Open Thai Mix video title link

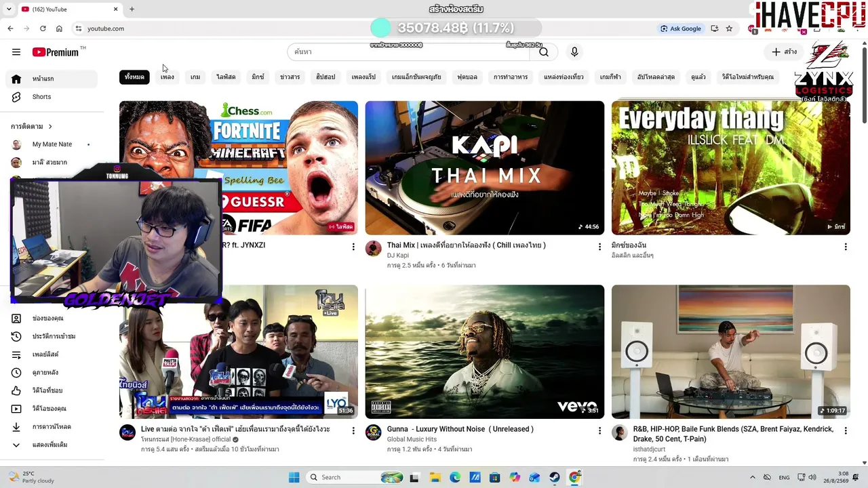click(x=467, y=245)
